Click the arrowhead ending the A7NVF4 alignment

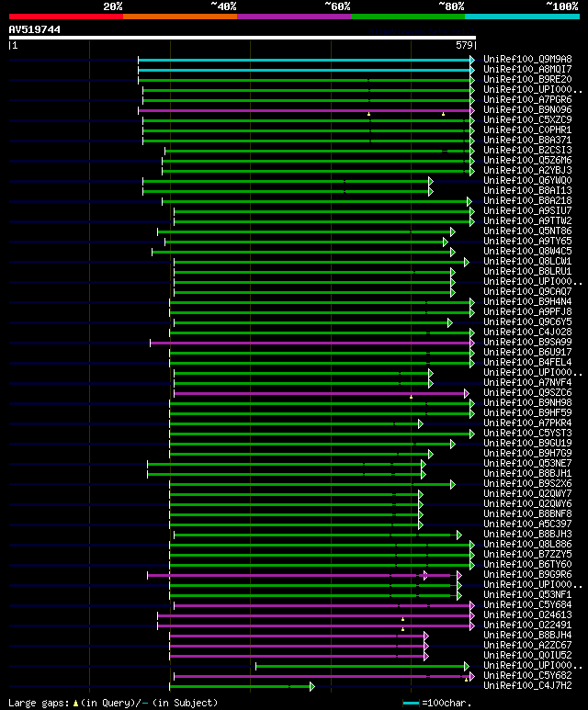pyautogui.click(x=431, y=384)
